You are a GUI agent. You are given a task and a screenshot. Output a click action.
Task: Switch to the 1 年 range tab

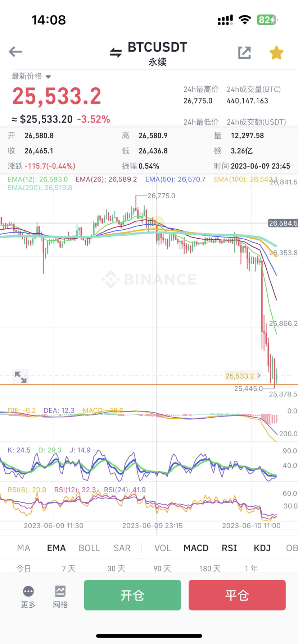click(x=252, y=569)
